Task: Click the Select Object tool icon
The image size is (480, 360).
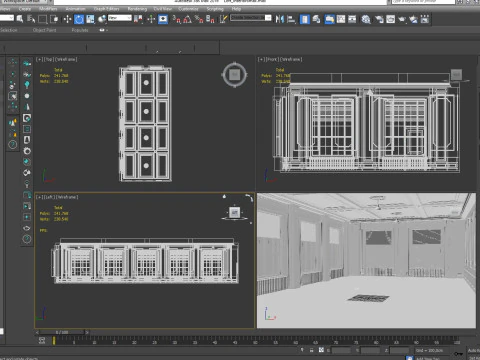Action: click(x=20, y=19)
